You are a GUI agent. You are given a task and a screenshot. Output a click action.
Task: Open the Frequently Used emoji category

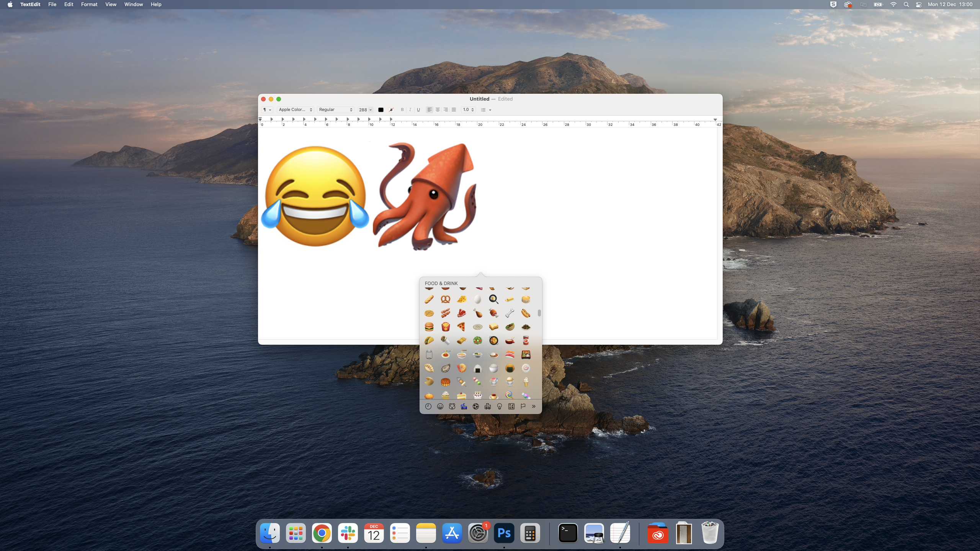pyautogui.click(x=428, y=406)
